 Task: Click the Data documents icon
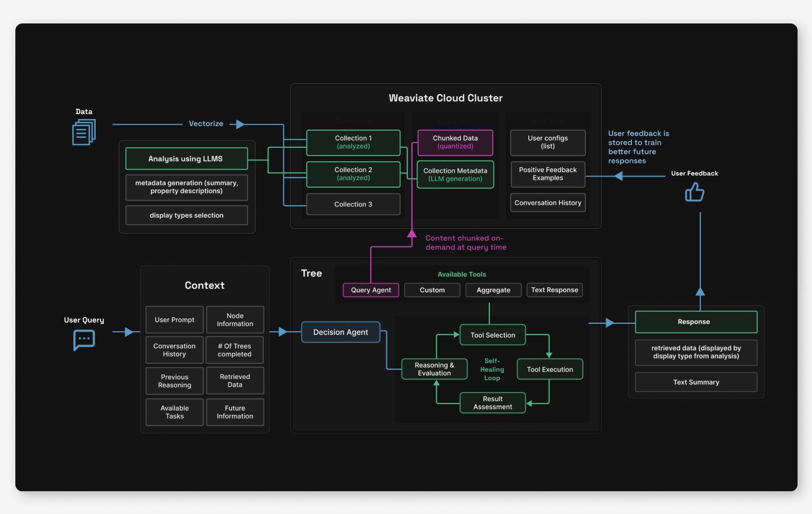(84, 132)
